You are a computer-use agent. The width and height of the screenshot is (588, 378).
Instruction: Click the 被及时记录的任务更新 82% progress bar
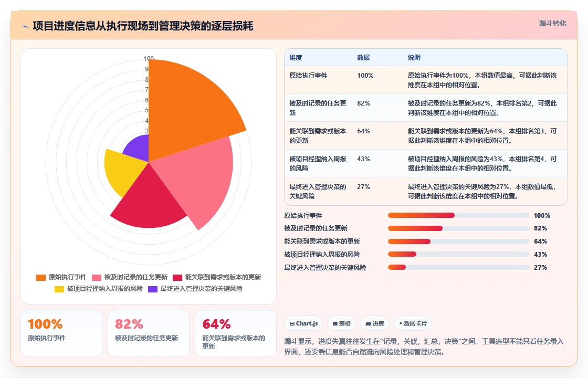pos(459,228)
